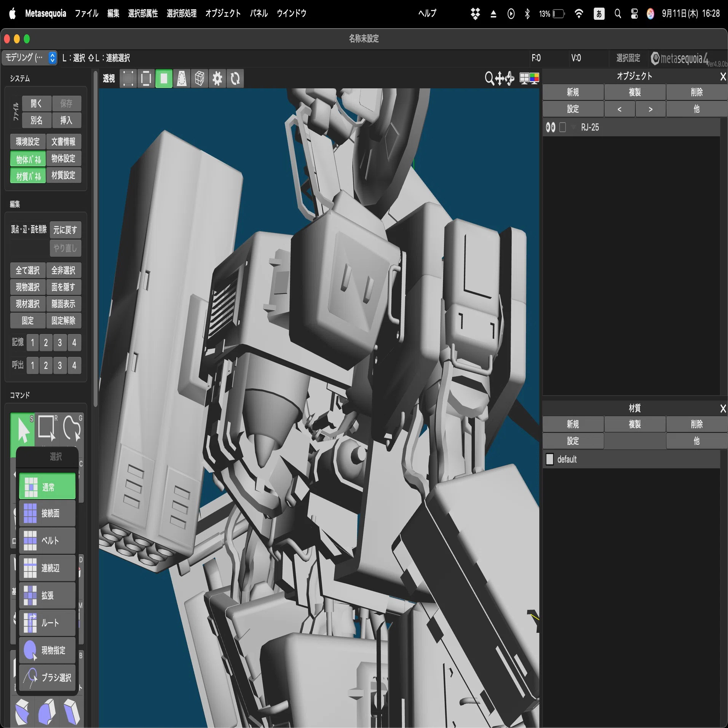The image size is (728, 728).
Task: Toggle vertex display icon in viewport toolbar
Action: (x=128, y=79)
